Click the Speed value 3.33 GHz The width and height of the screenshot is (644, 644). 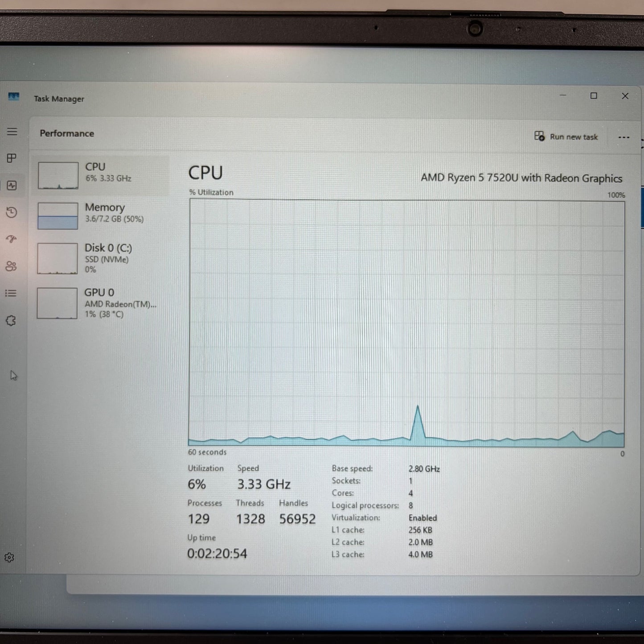264,484
